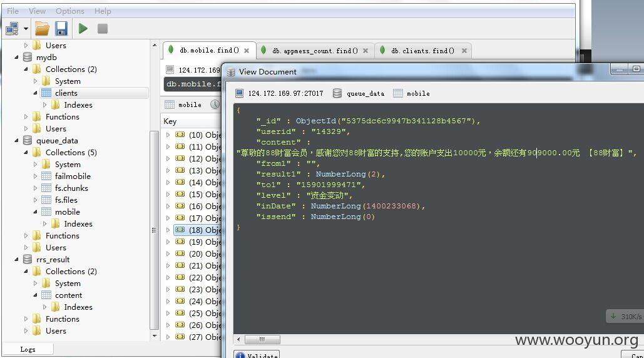Click the Users folder under rrs_result
The image size is (644, 358).
[x=56, y=331]
